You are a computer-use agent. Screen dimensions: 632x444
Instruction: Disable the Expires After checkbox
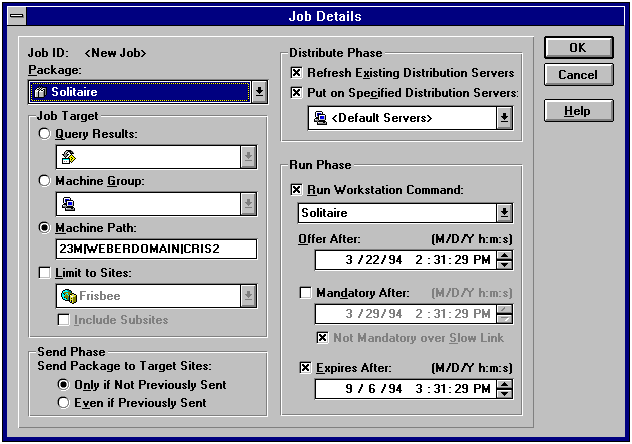coord(307,368)
